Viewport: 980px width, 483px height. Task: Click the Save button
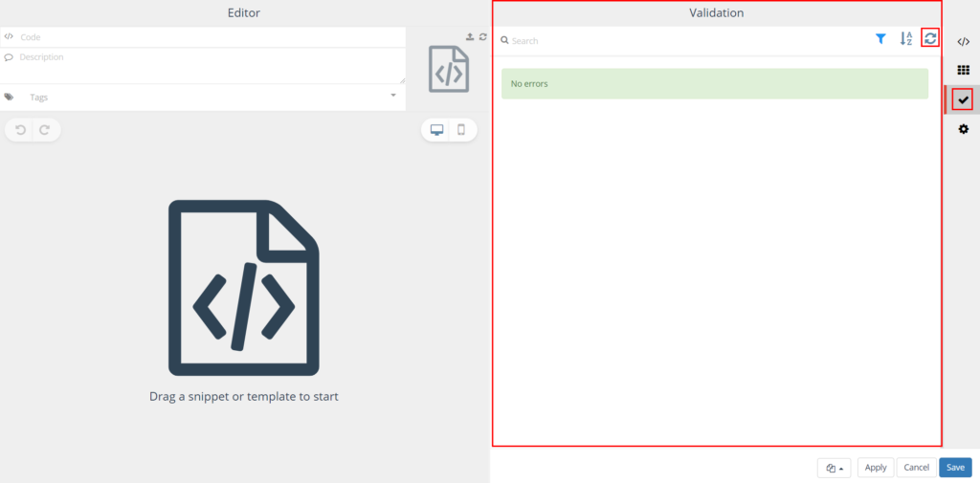coord(956,468)
